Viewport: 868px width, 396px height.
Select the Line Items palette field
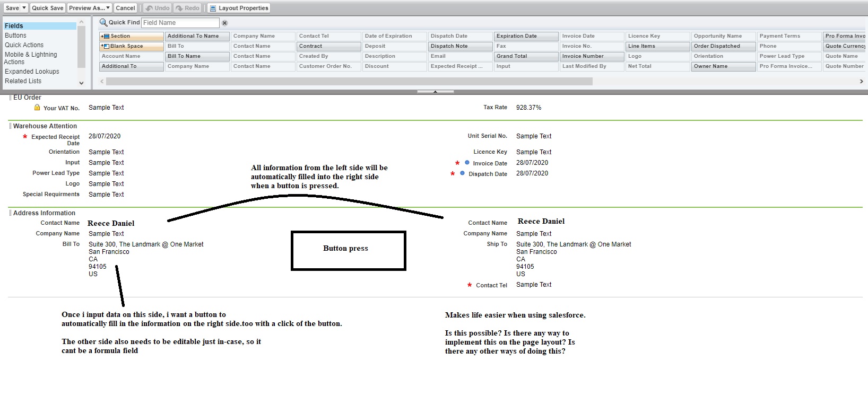(658, 46)
